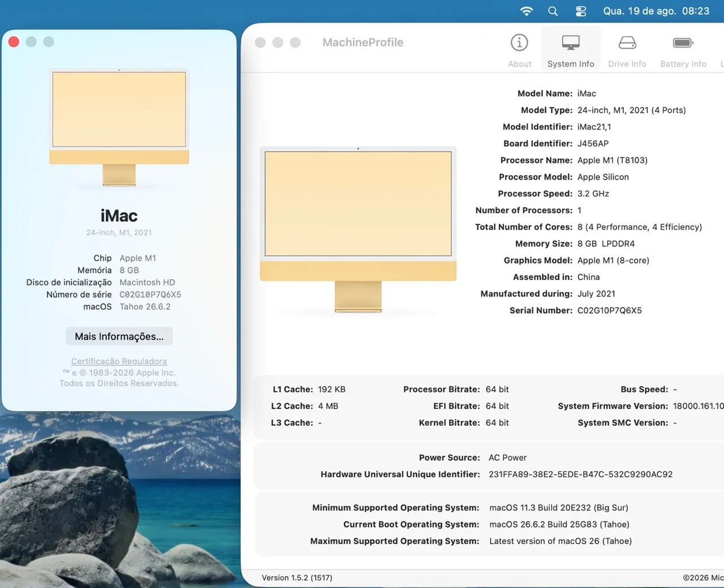The width and height of the screenshot is (724, 588).
Task: Click the L1 Cache value 192 KB
Action: point(331,390)
